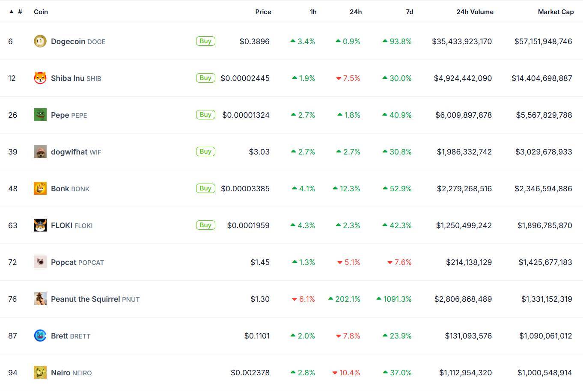Select Peanut the Squirrel price $1.30

pyautogui.click(x=260, y=299)
